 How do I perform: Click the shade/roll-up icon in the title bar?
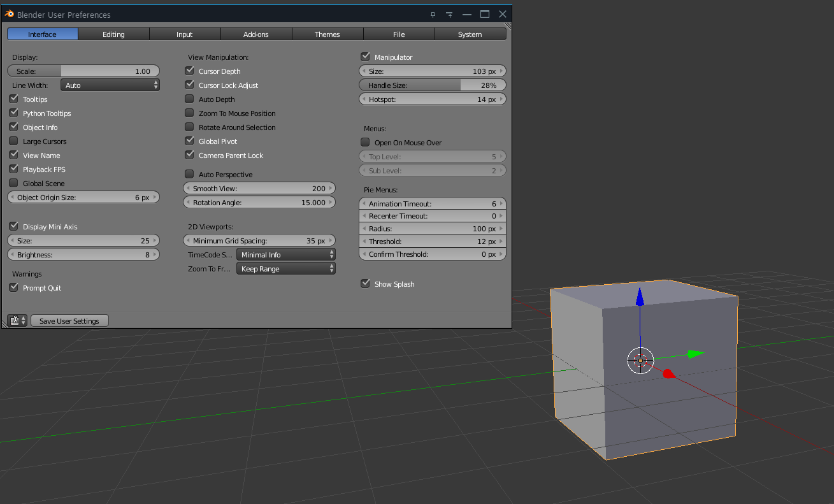[x=449, y=14]
